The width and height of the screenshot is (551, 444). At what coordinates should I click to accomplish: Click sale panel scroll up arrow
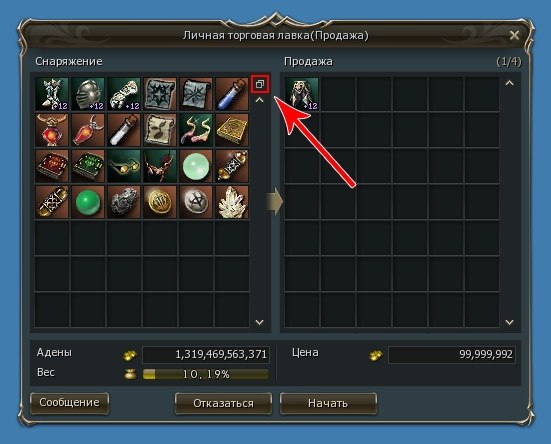tap(510, 83)
